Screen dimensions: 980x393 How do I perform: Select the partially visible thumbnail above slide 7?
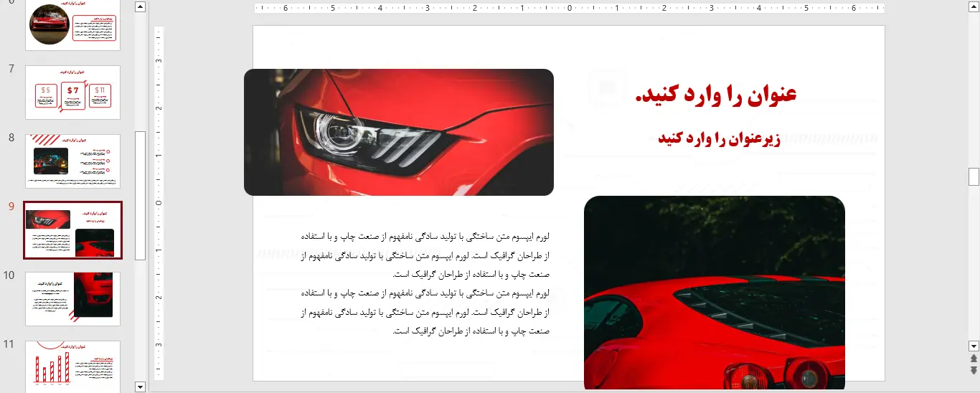pos(72,25)
